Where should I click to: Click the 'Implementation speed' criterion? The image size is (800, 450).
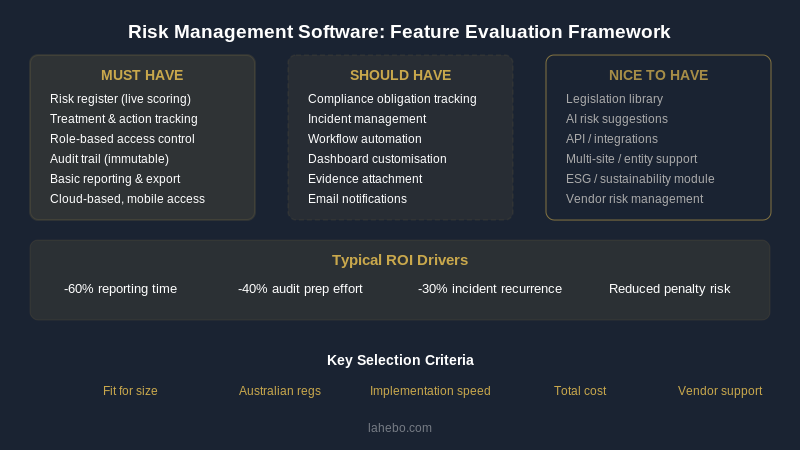pyautogui.click(x=430, y=391)
